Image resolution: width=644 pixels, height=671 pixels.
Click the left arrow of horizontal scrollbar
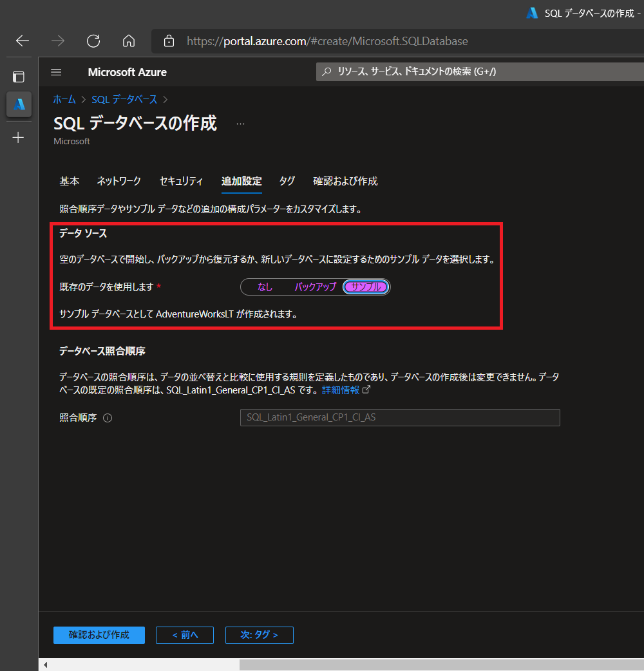[x=45, y=665]
